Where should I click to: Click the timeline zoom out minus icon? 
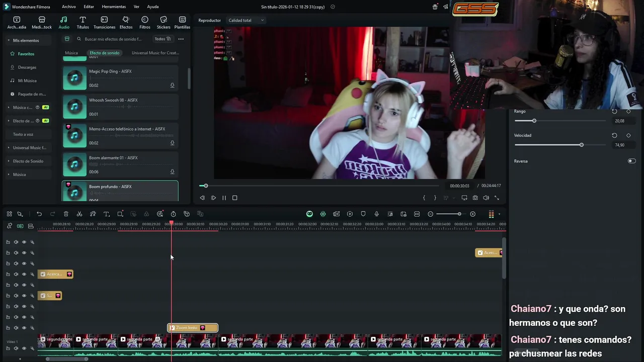(x=431, y=214)
